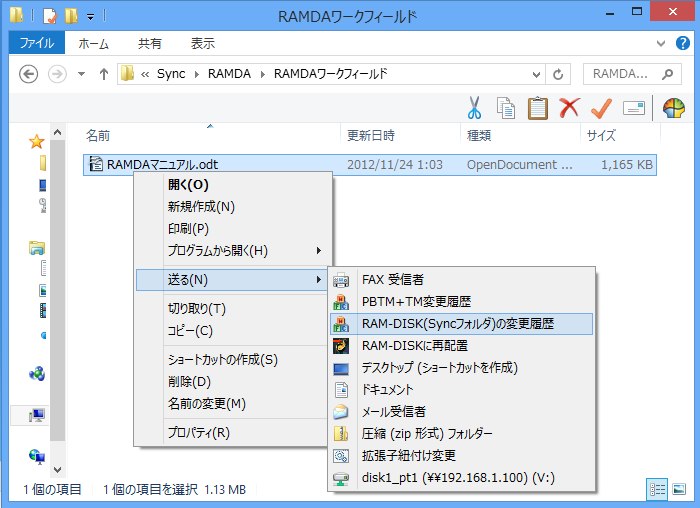
Task: Click the Copy pages icon in toolbar
Action: coord(506,108)
